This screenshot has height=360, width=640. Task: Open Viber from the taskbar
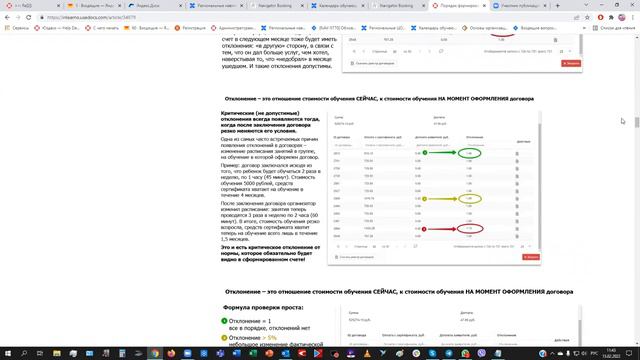click(x=482, y=353)
